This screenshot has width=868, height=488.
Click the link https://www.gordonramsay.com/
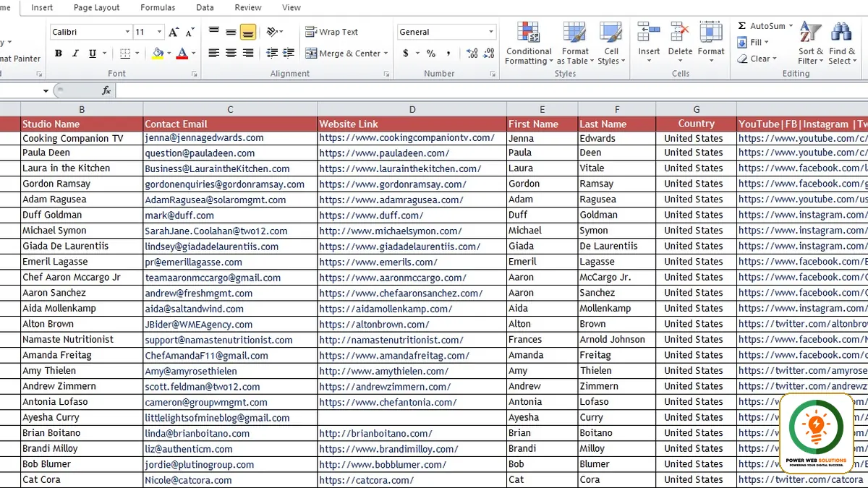(393, 184)
